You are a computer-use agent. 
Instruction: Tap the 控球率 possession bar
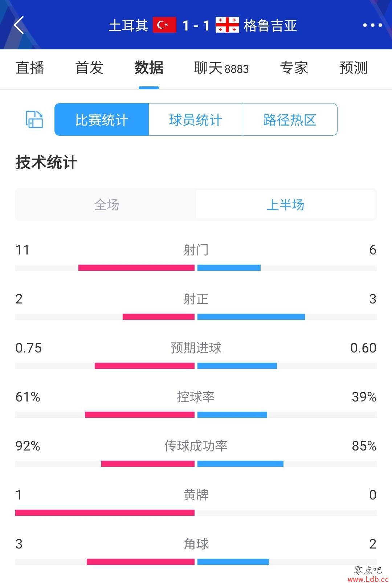(x=196, y=415)
